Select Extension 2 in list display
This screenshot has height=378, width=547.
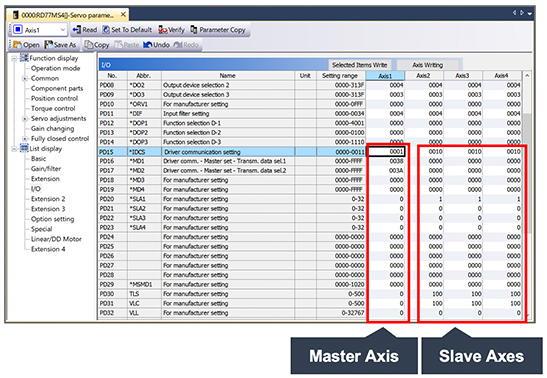pos(48,199)
